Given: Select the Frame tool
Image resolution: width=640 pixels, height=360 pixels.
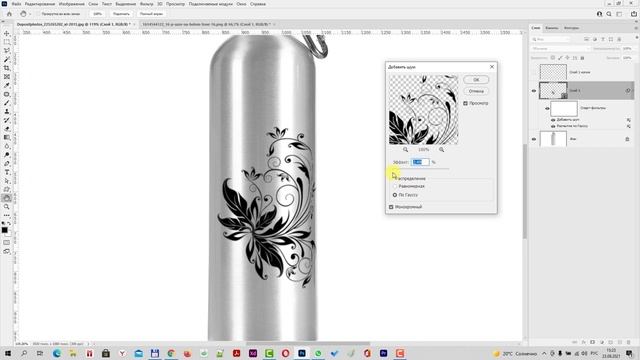Looking at the screenshot, I should [x=7, y=77].
